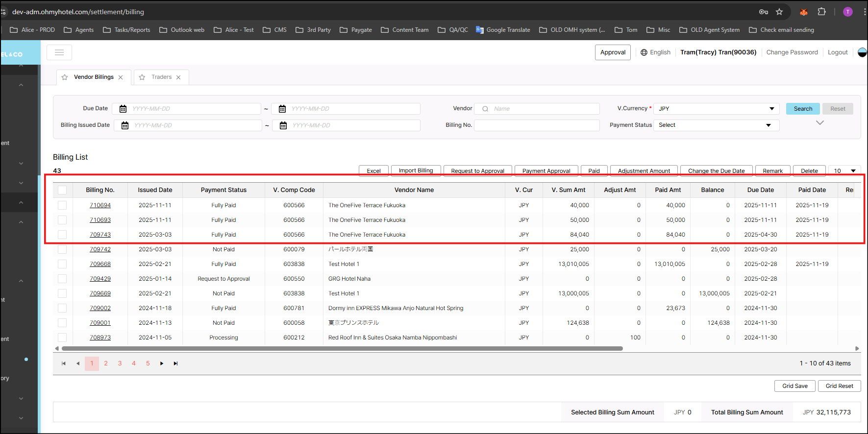
Task: Click the hamburger menu icon
Action: [59, 52]
